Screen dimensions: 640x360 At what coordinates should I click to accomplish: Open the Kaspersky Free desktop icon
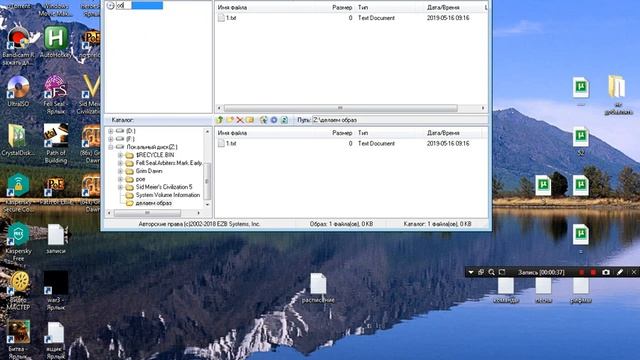(x=18, y=242)
